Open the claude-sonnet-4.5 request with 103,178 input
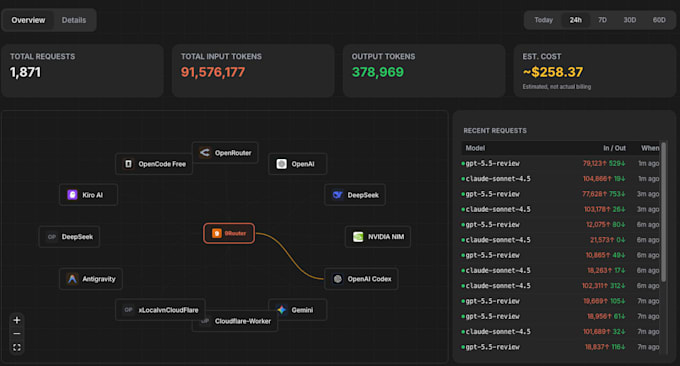 [x=560, y=209]
